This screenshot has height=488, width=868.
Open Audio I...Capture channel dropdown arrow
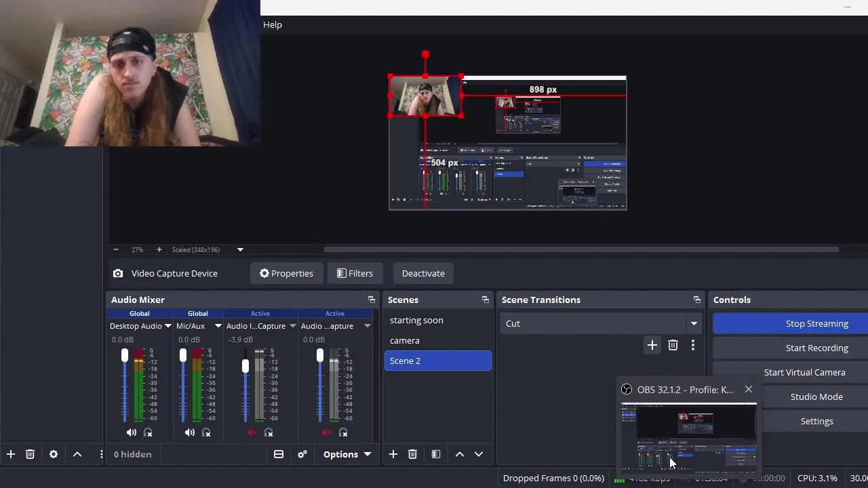(x=293, y=326)
